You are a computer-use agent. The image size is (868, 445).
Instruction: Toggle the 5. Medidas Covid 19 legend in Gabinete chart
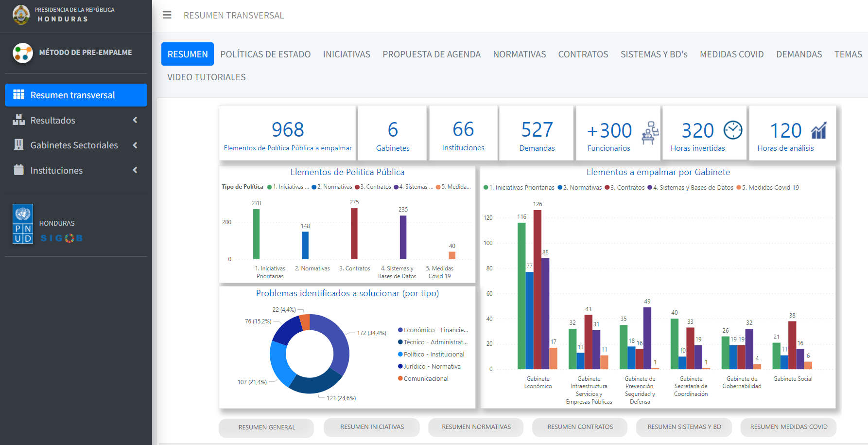pyautogui.click(x=768, y=188)
